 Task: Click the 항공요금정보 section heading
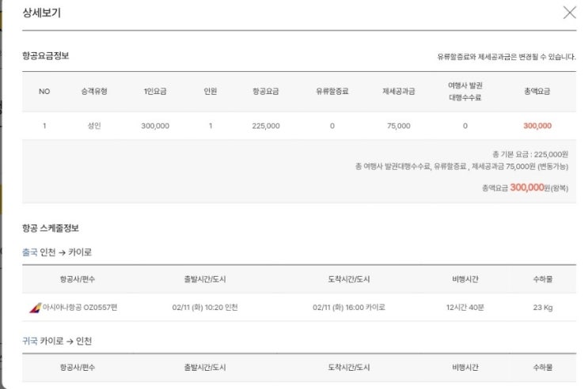pos(46,55)
